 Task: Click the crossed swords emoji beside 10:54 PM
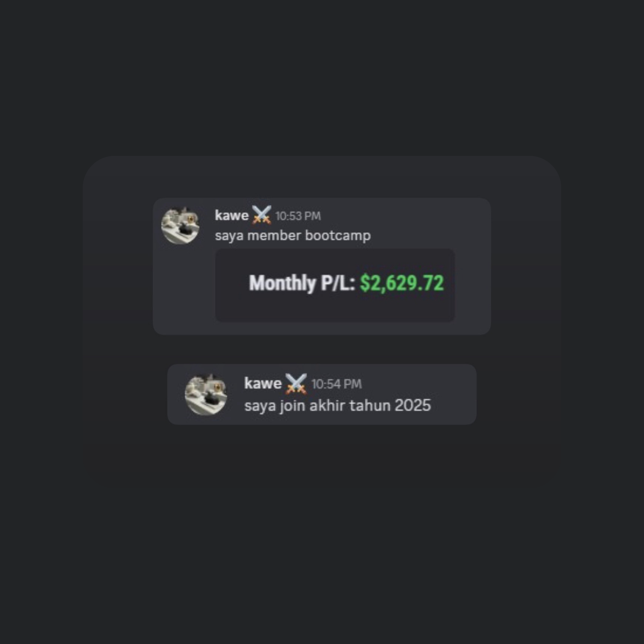[x=296, y=383]
